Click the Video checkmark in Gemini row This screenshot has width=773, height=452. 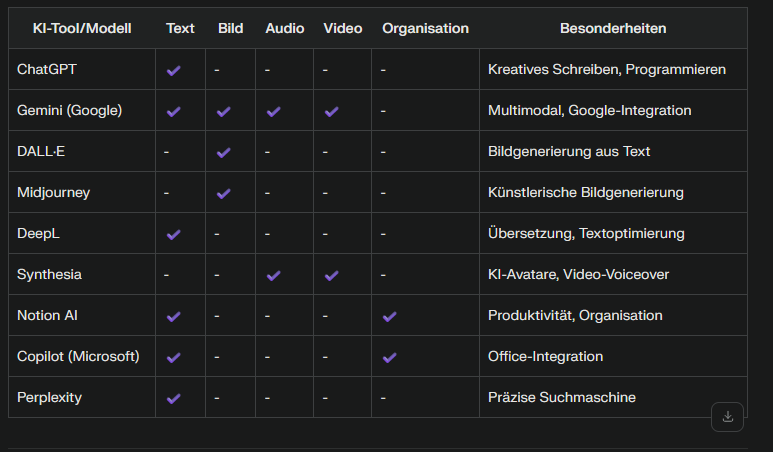[331, 111]
